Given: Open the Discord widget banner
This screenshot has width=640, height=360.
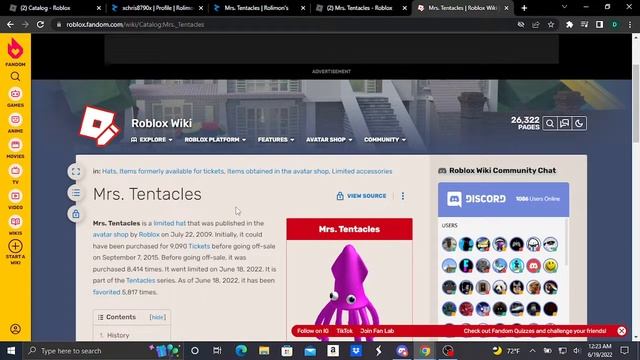Looking at the screenshot, I should (503, 199).
